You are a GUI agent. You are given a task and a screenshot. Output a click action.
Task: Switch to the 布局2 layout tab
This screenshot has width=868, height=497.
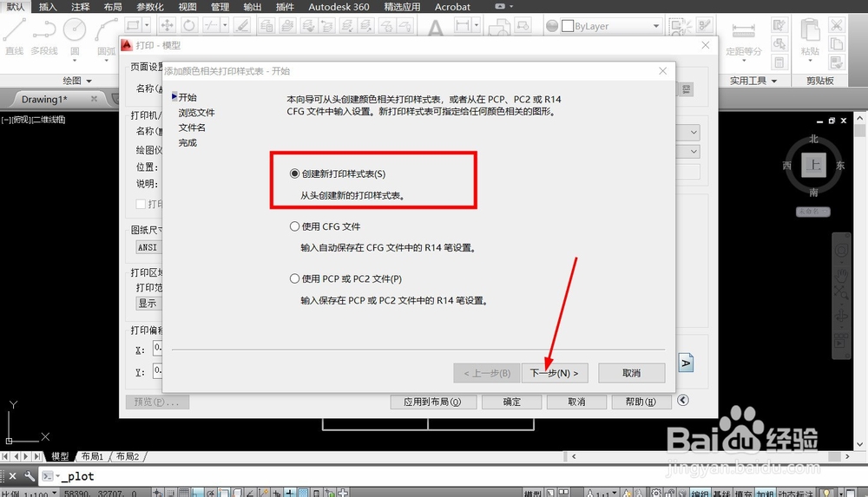(128, 456)
